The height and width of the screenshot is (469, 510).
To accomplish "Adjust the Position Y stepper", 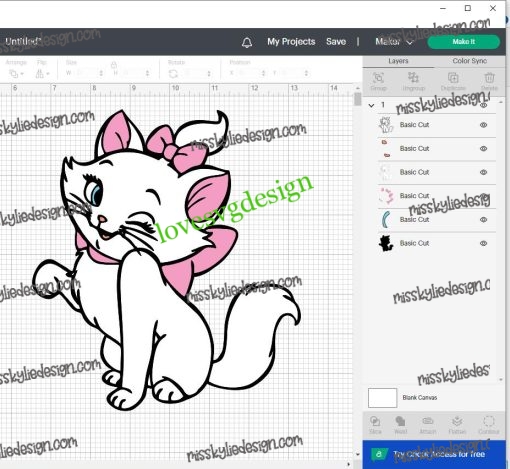I will (x=306, y=73).
